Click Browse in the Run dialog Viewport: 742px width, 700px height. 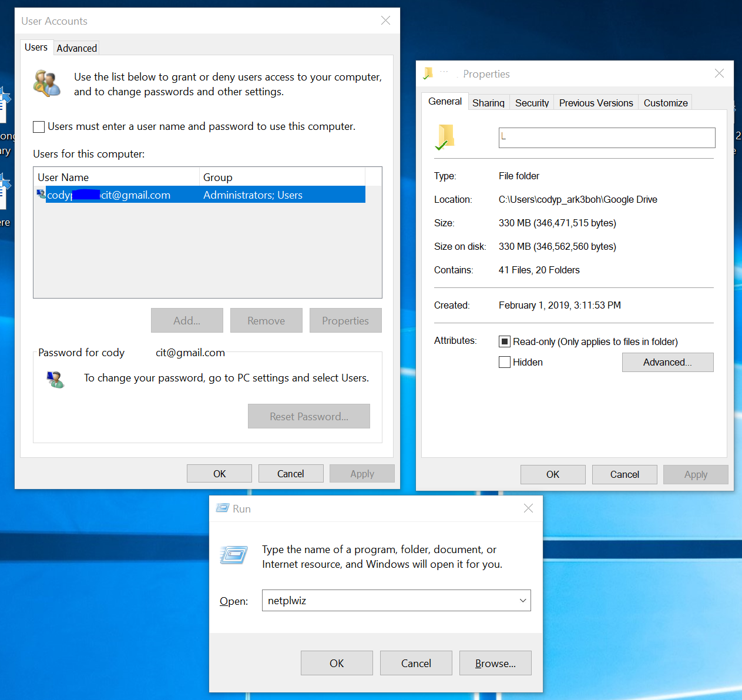click(x=495, y=663)
